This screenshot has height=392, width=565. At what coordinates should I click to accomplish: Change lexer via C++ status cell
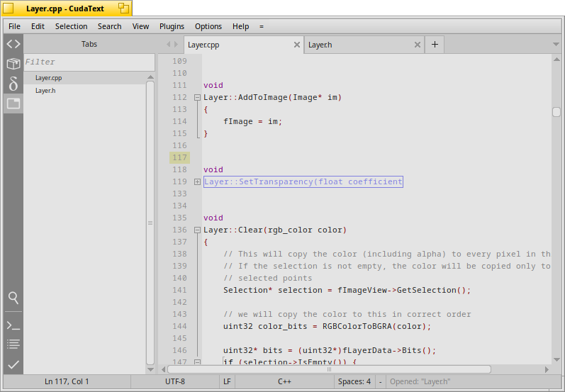coord(284,381)
